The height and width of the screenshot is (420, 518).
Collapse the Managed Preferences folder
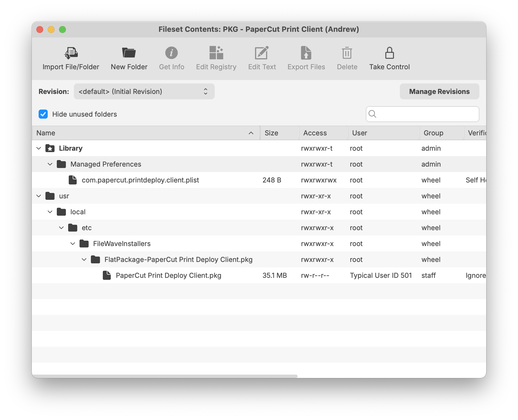pos(50,164)
